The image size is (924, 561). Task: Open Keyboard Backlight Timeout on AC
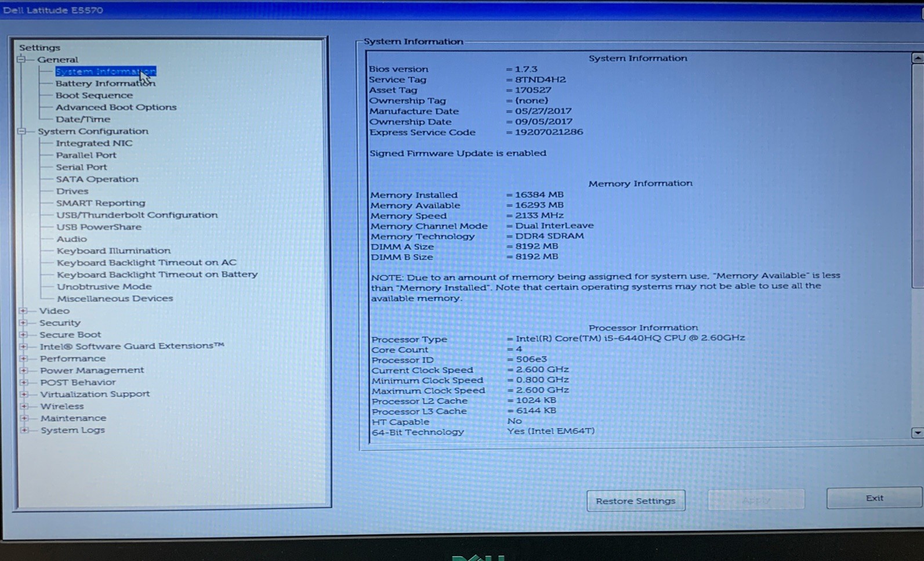[x=146, y=263]
